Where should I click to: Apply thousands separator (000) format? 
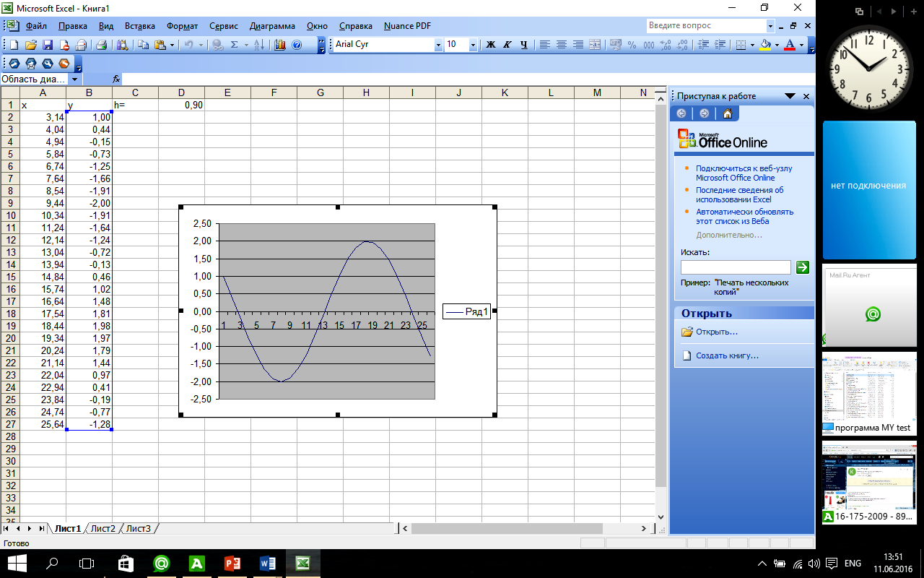649,45
